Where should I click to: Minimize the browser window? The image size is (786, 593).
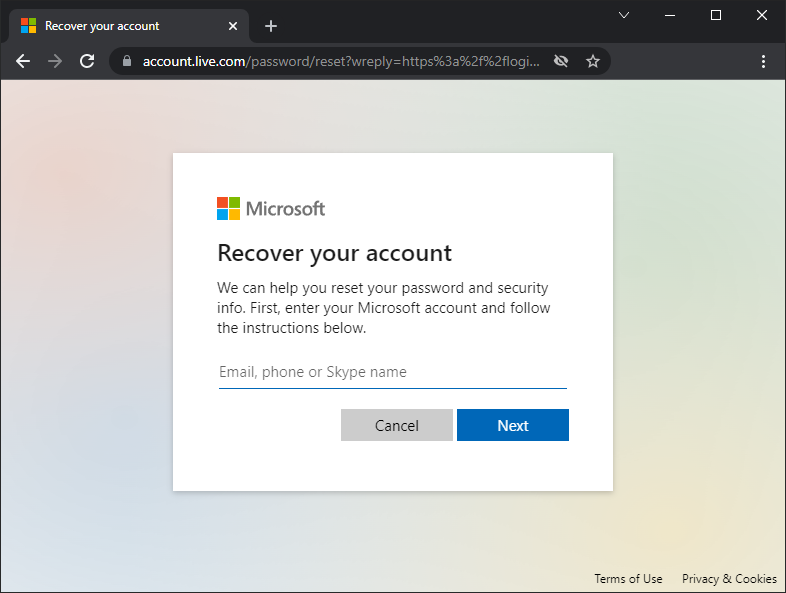pyautogui.click(x=670, y=15)
